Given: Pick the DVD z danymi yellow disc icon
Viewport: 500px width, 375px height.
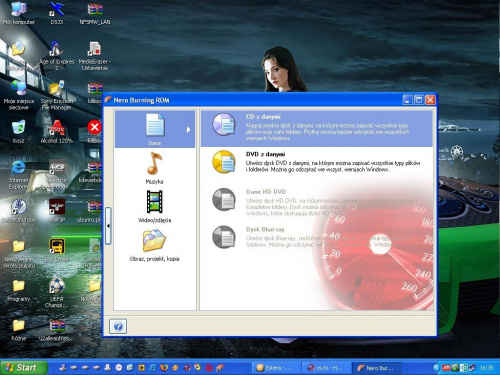Looking at the screenshot, I should point(224,162).
